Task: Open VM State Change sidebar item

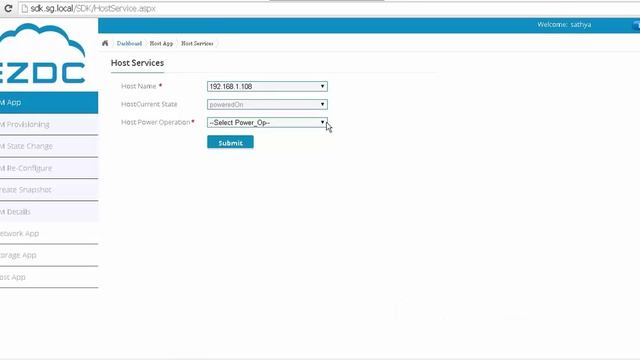Action: [49, 146]
